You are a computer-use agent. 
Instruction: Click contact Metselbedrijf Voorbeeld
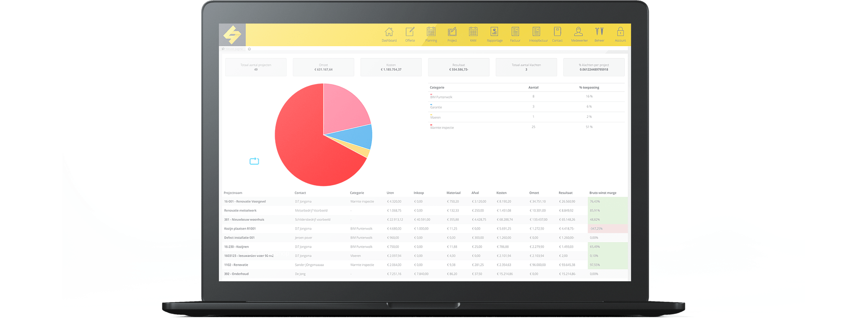pyautogui.click(x=311, y=211)
